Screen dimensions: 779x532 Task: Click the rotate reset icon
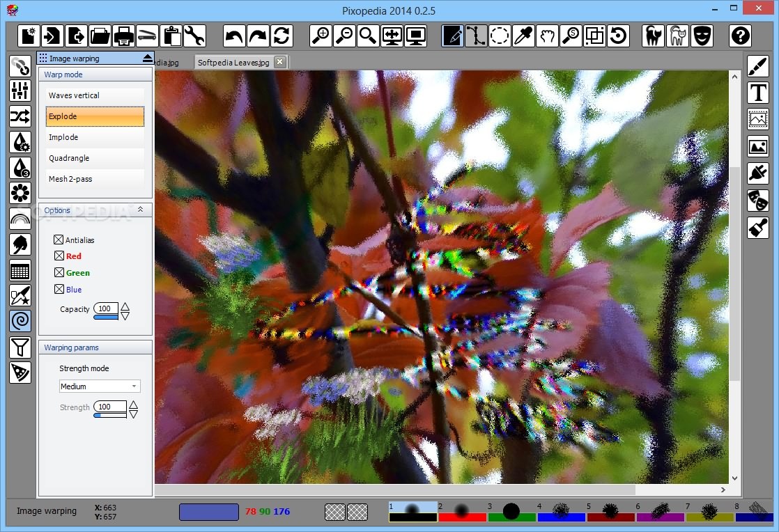619,36
